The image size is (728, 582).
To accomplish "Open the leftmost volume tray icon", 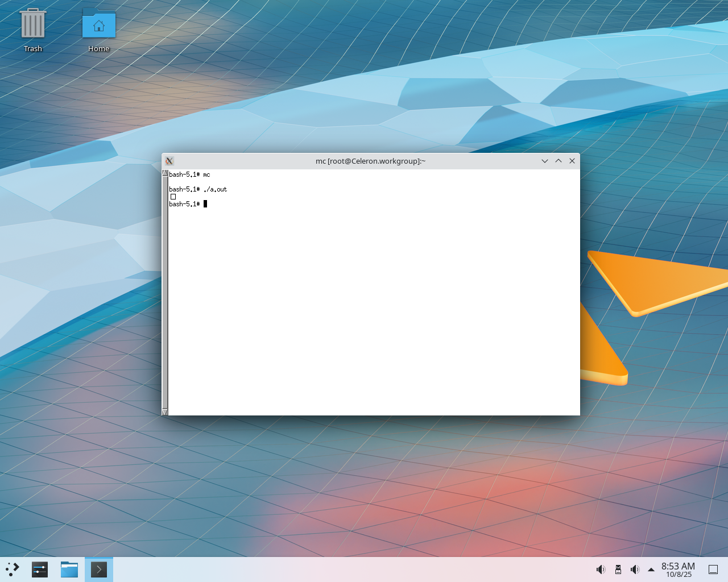I will [x=601, y=569].
